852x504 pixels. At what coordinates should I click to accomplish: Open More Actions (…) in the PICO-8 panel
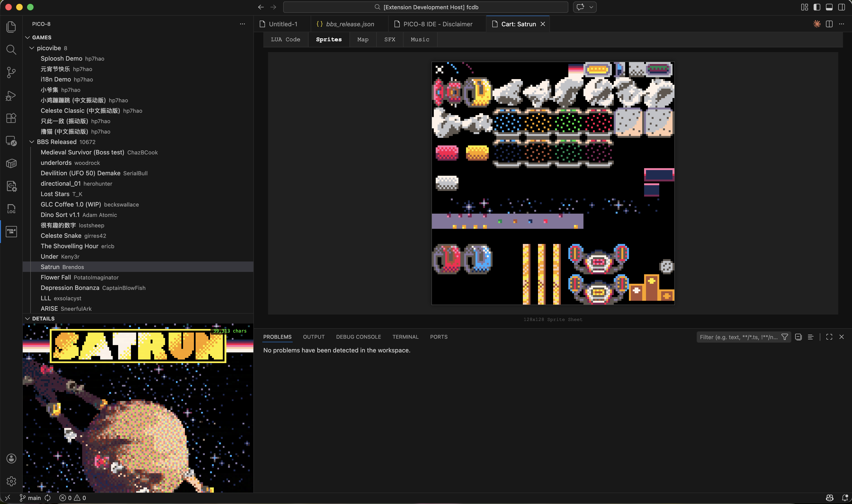[x=242, y=24]
